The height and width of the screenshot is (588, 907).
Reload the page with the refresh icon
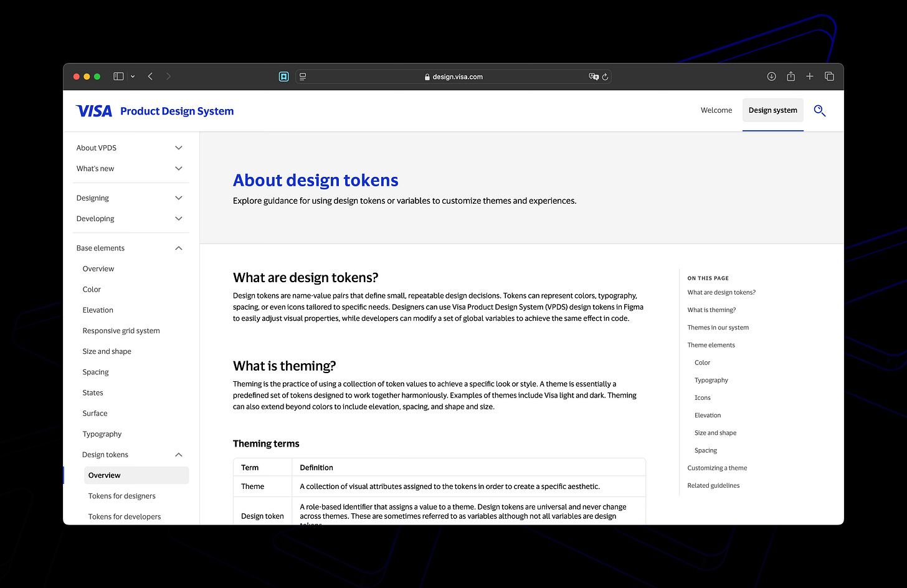tap(605, 77)
